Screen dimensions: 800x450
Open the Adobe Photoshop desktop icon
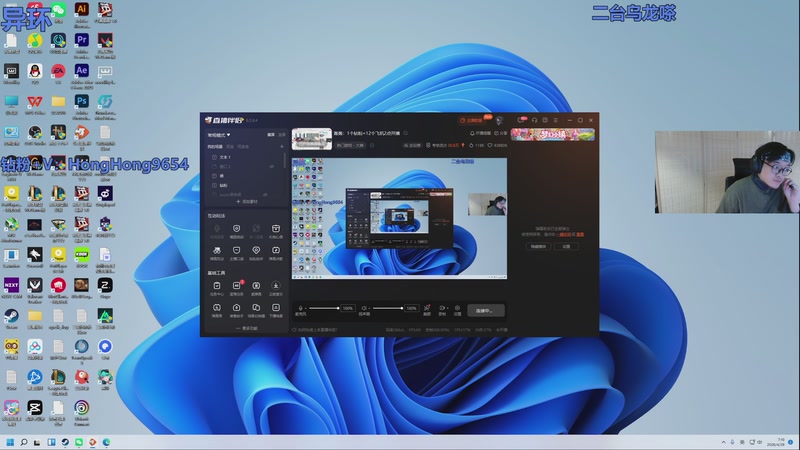(82, 101)
